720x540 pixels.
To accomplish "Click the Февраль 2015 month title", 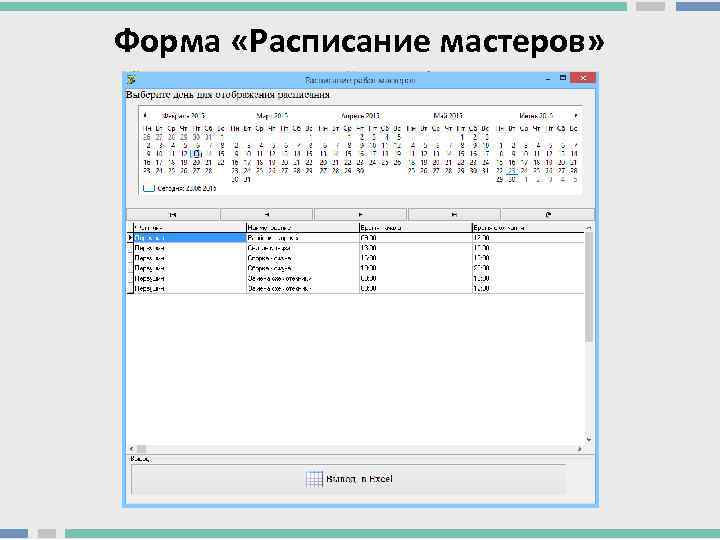I will click(x=184, y=116).
